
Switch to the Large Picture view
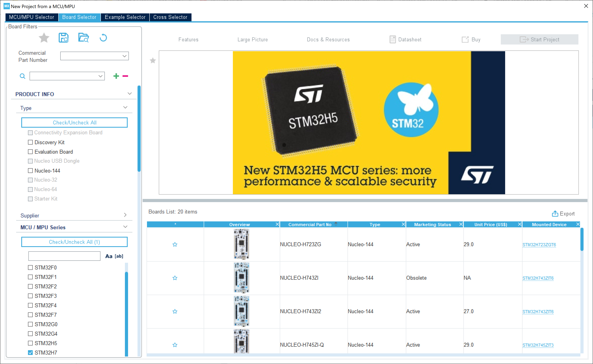(252, 39)
